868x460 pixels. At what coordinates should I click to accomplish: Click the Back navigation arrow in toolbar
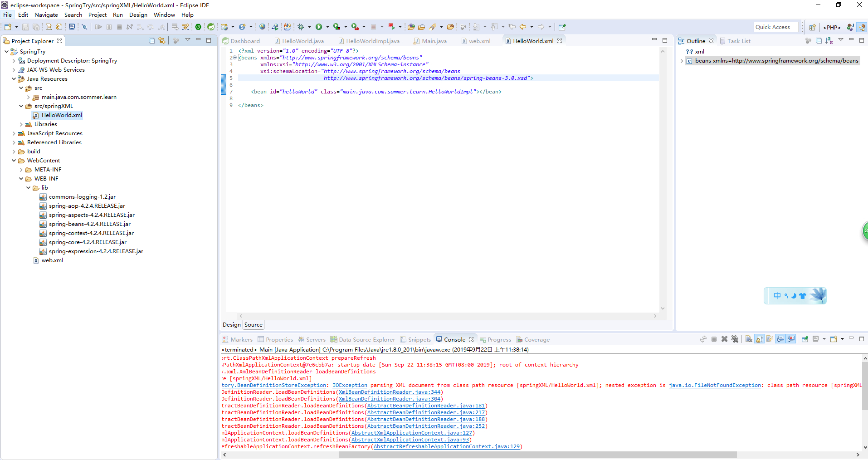coord(523,27)
